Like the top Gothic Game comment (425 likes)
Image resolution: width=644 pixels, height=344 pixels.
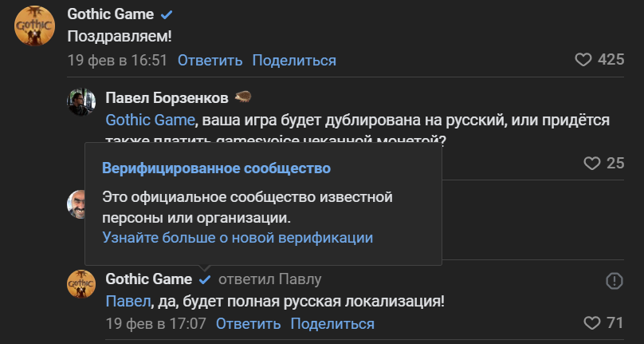point(584,60)
